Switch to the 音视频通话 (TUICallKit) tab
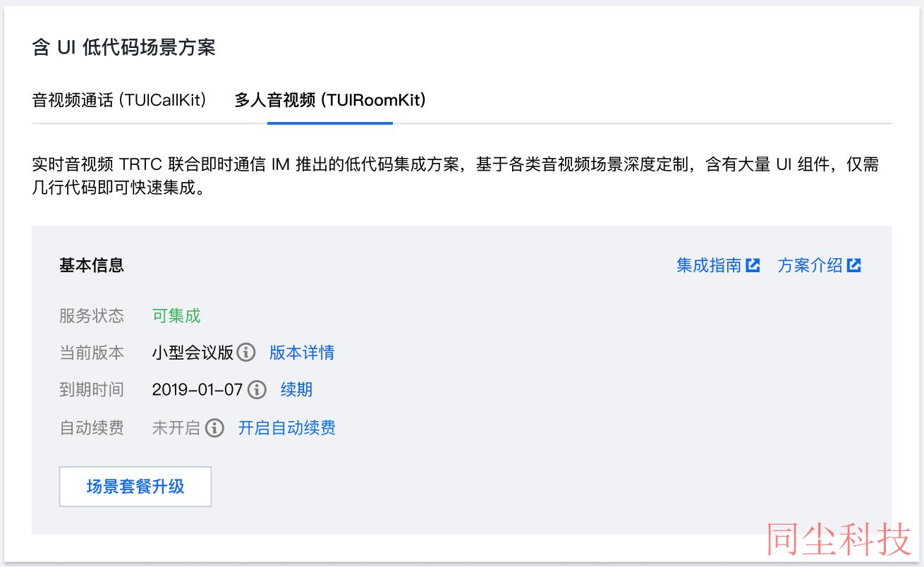 [x=119, y=100]
